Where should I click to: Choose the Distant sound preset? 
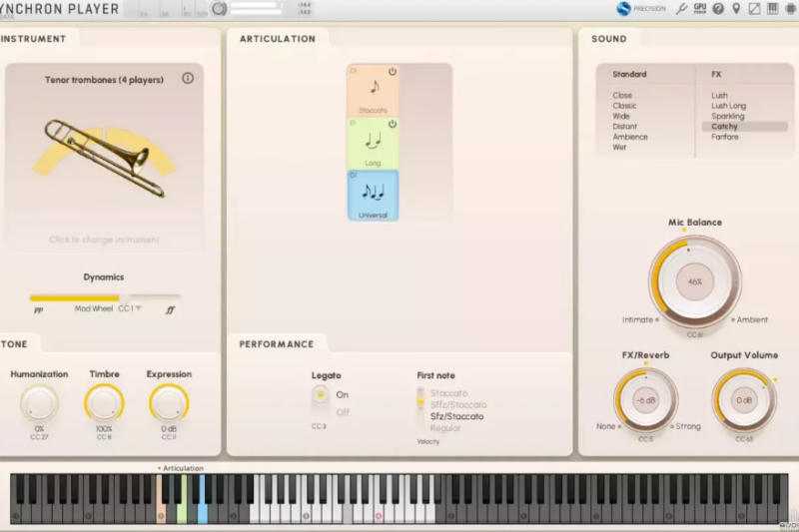coord(625,126)
